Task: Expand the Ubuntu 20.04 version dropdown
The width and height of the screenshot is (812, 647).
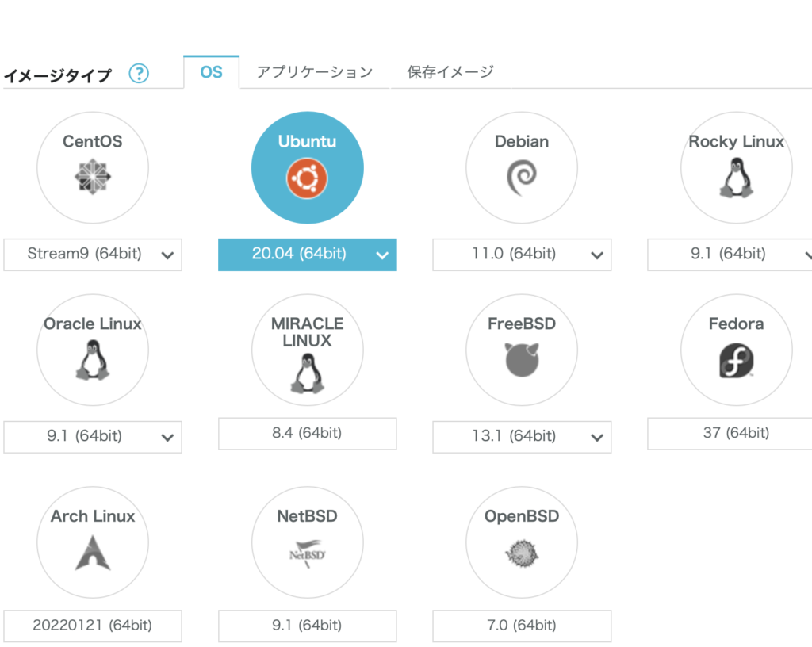Action: [307, 255]
